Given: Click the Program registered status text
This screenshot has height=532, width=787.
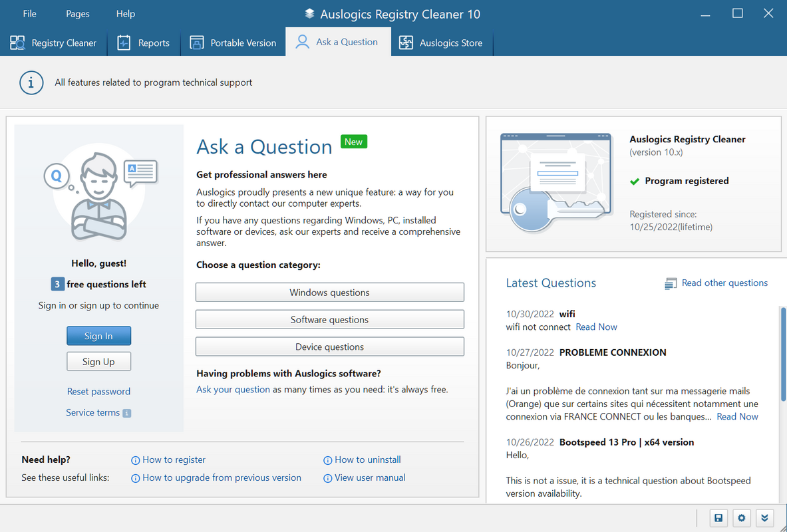Looking at the screenshot, I should pos(687,181).
